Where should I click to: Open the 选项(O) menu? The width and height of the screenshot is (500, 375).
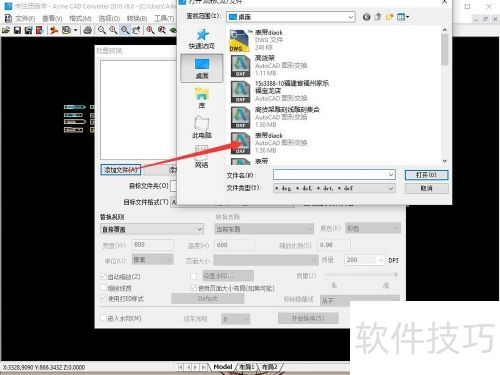click(109, 18)
